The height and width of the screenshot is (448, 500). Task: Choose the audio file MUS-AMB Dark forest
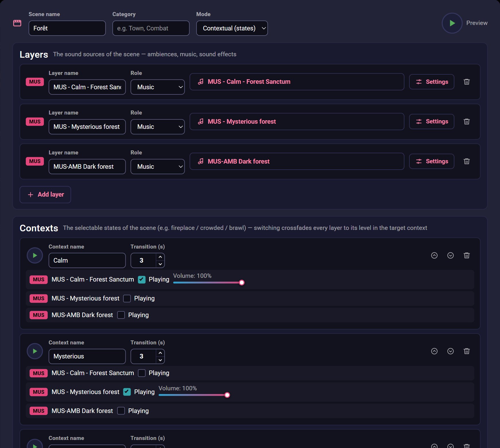pyautogui.click(x=297, y=161)
